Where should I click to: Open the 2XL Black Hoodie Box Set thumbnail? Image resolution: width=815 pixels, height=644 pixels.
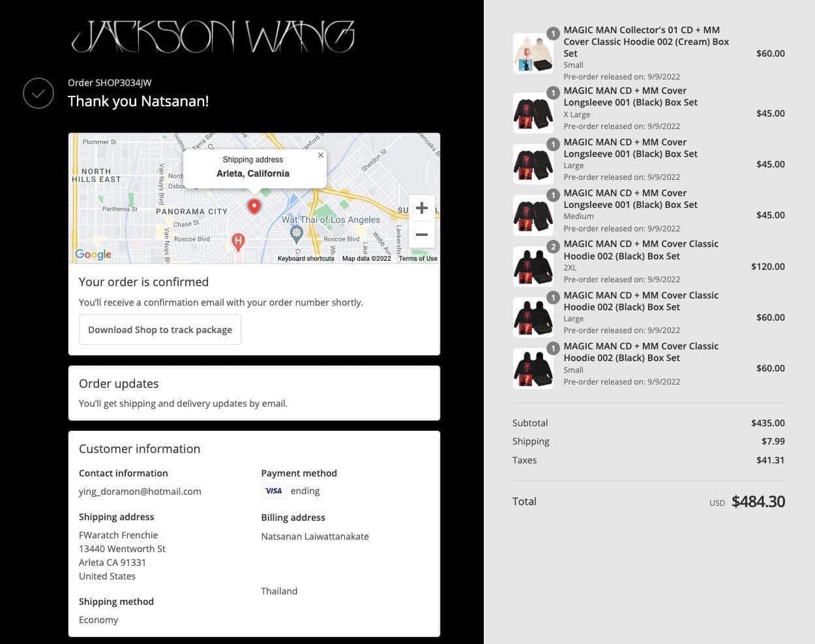click(x=533, y=266)
